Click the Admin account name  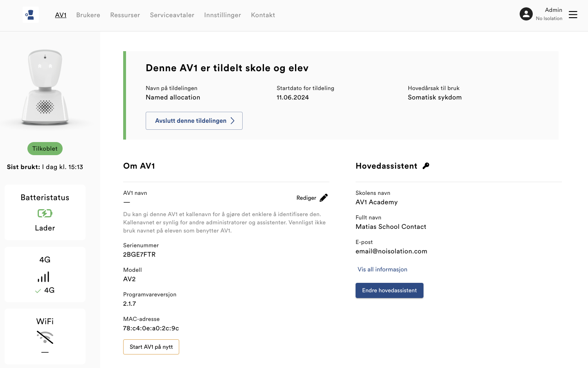point(553,10)
